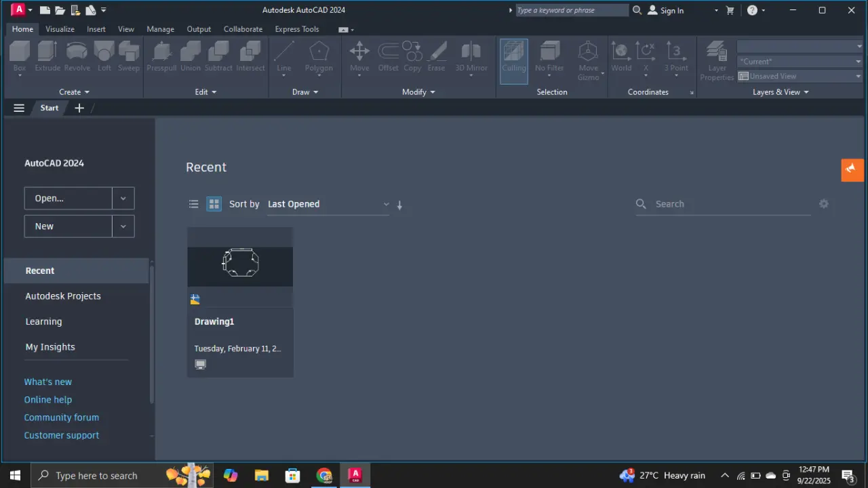Screen dimensions: 868x488
Task: Open the View ribbon tab
Action: tap(126, 29)
